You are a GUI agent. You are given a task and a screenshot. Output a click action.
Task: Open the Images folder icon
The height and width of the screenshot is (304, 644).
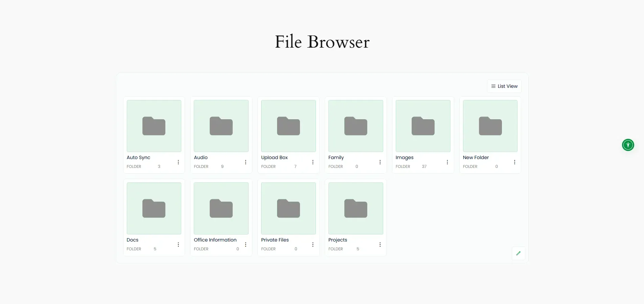point(423,126)
